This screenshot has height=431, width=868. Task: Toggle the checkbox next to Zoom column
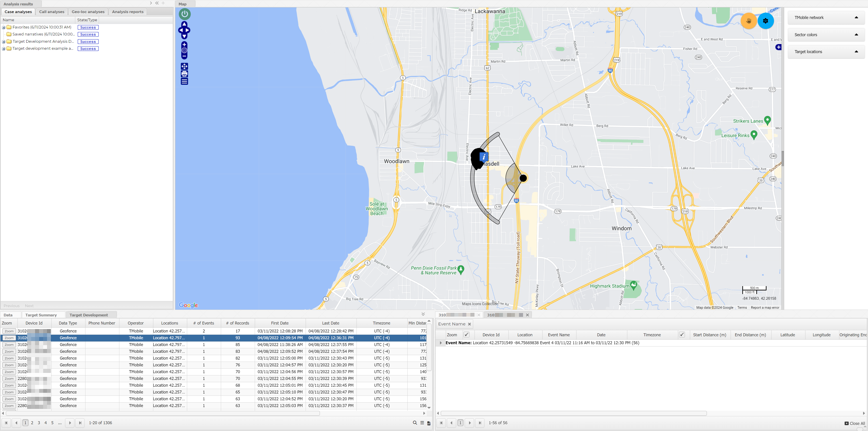click(466, 335)
